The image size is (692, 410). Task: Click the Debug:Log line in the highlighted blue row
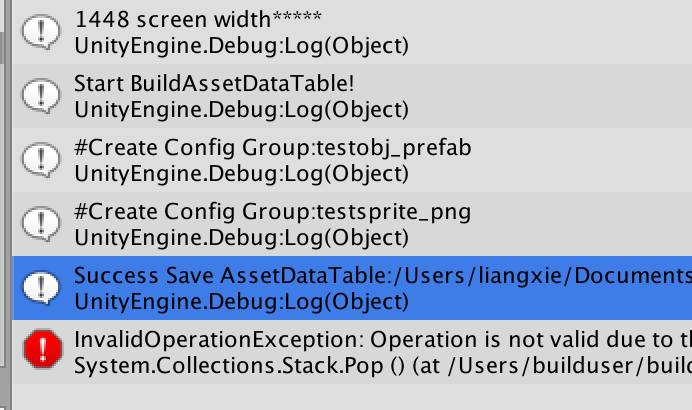(241, 301)
